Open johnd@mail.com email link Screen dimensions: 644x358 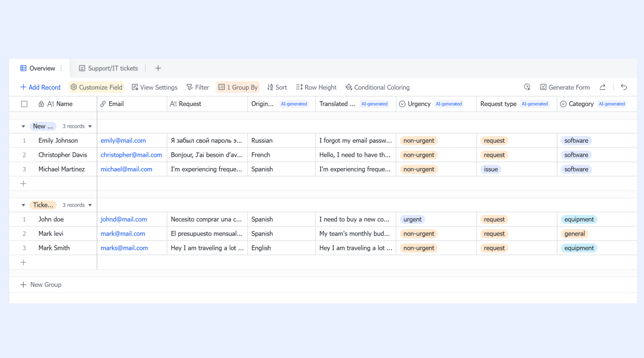pos(124,219)
